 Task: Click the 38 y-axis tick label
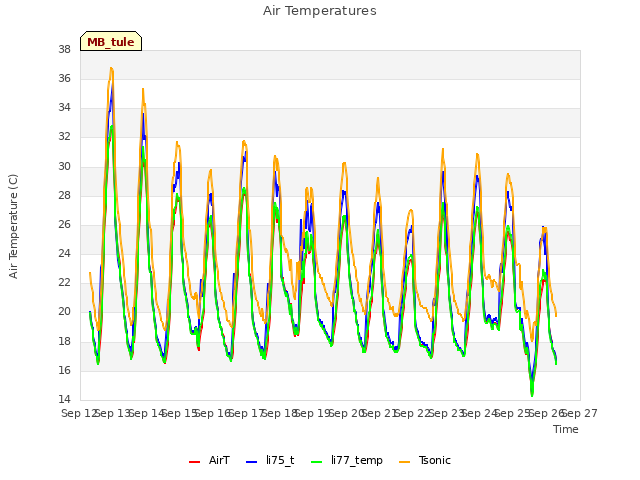[64, 49]
